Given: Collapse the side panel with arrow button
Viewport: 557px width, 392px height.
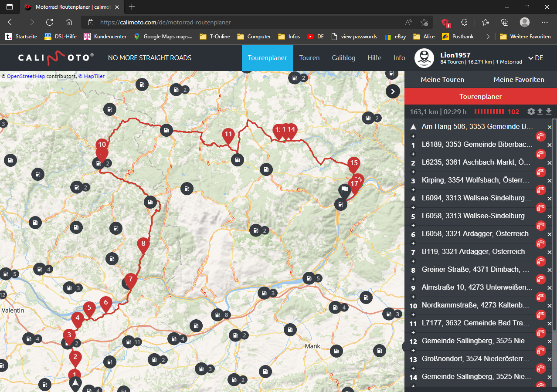Looking at the screenshot, I should pyautogui.click(x=393, y=91).
